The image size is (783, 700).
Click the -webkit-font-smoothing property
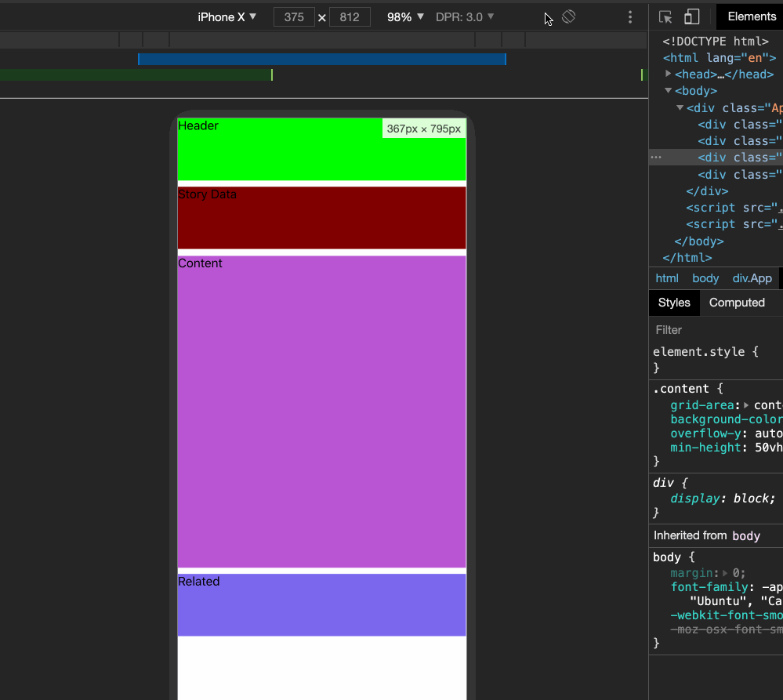(x=727, y=615)
